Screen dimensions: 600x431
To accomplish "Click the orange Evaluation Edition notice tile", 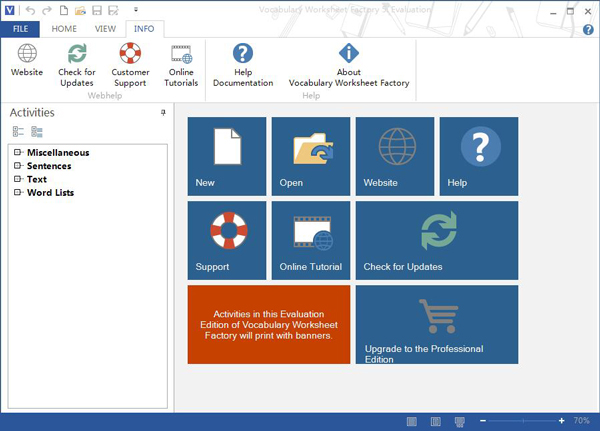I will [x=269, y=325].
